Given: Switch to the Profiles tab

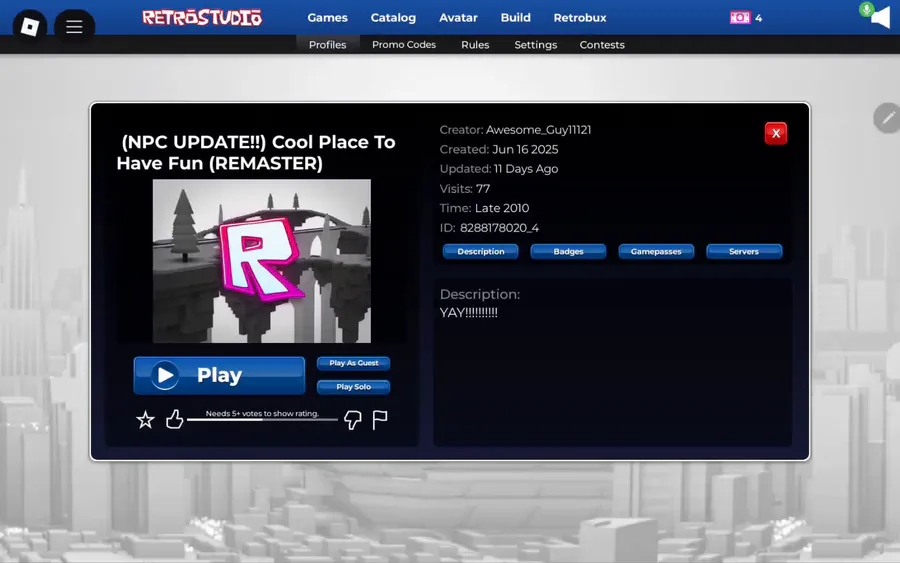Looking at the screenshot, I should [328, 45].
